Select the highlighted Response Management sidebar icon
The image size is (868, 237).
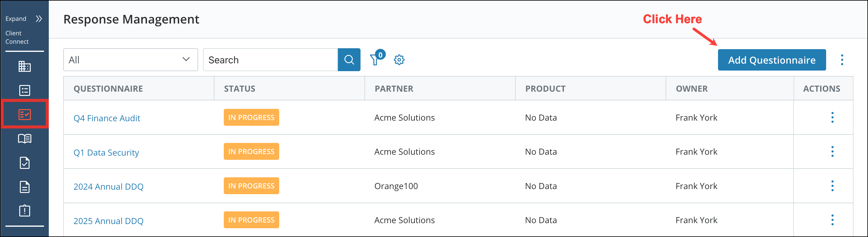25,114
